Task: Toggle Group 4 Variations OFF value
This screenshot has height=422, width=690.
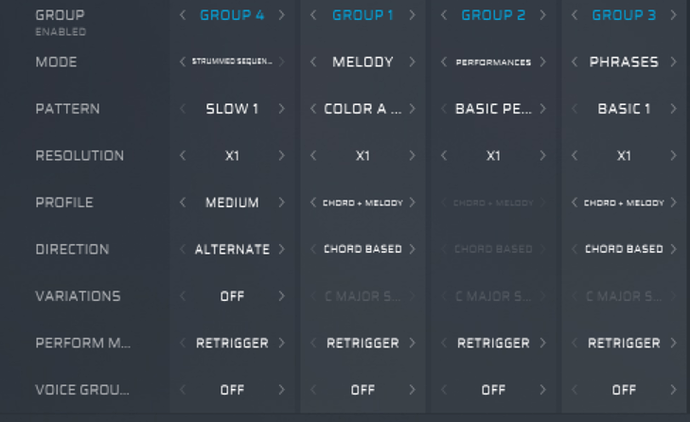Action: click(232, 296)
